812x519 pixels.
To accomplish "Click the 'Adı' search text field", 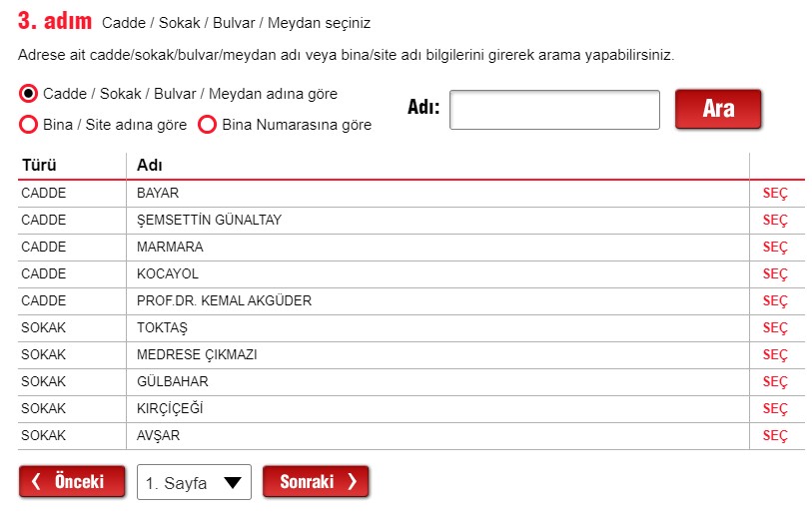I will [554, 110].
